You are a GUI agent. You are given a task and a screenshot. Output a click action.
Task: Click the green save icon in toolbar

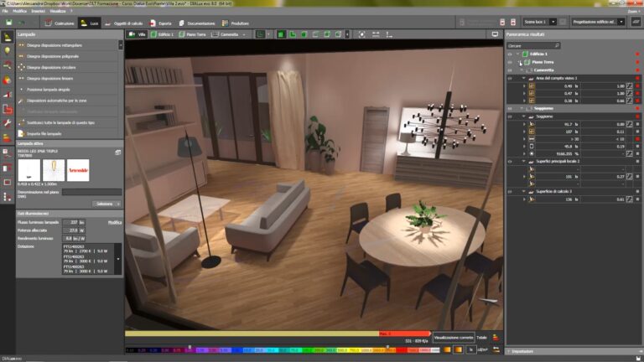8,23
